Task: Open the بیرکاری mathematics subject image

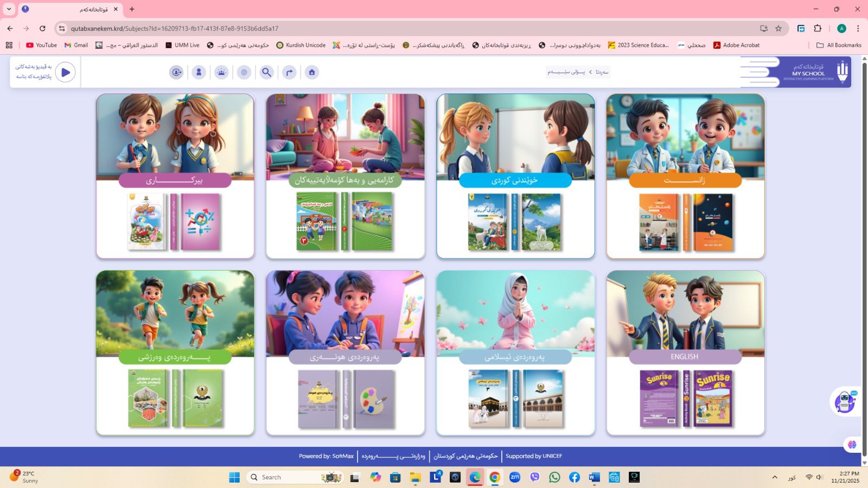Action: 175,134
